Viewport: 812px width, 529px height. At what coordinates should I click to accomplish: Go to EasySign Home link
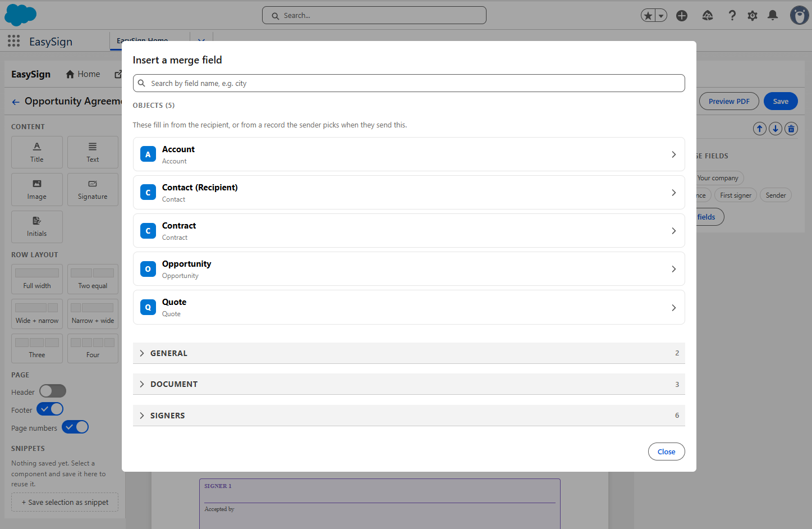tap(83, 74)
